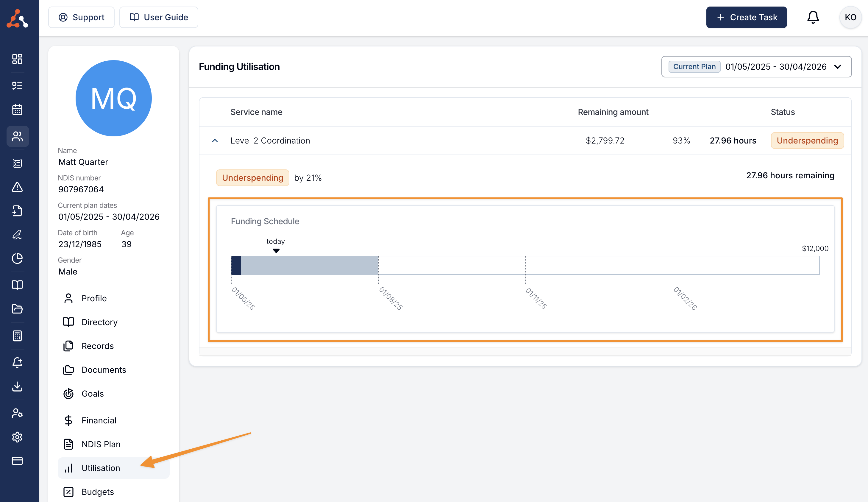
Task: Open the User Guide link
Action: [158, 17]
